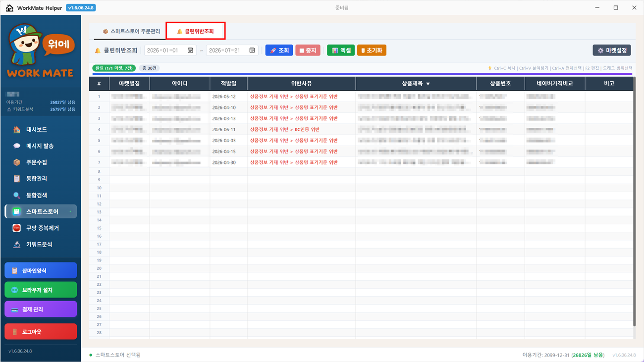Viewport: 644px width, 362px height.
Task: Click the 스마트스토어 선택됨 status text
Action: click(x=118, y=355)
